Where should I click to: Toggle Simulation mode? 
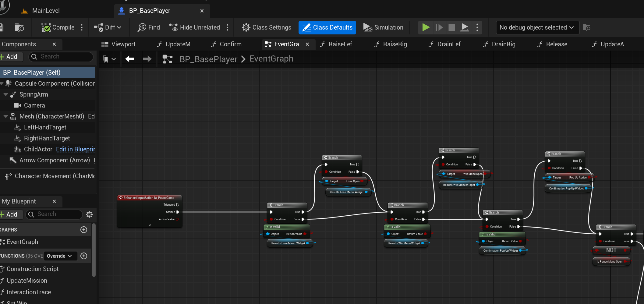point(383,27)
